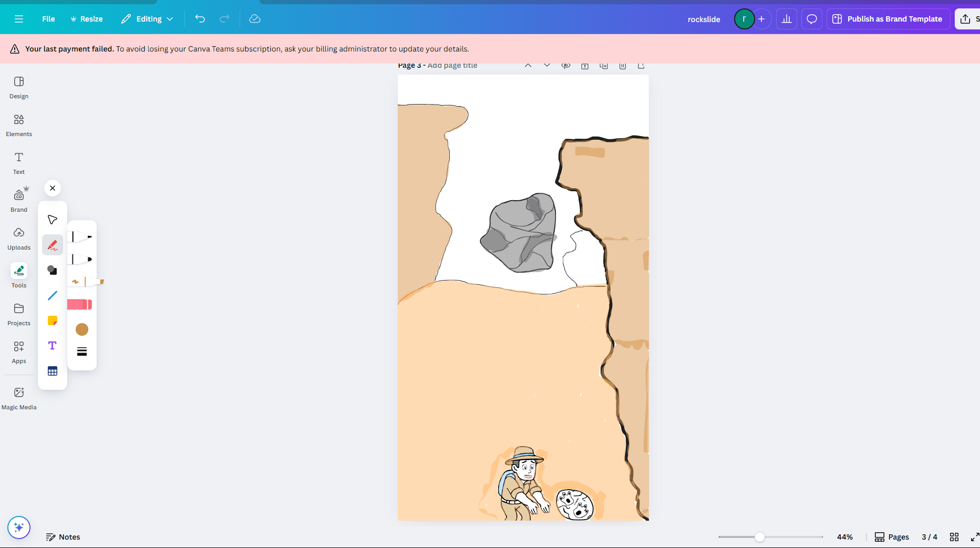
Task: Select the shapes tool in toolbar
Action: (53, 270)
